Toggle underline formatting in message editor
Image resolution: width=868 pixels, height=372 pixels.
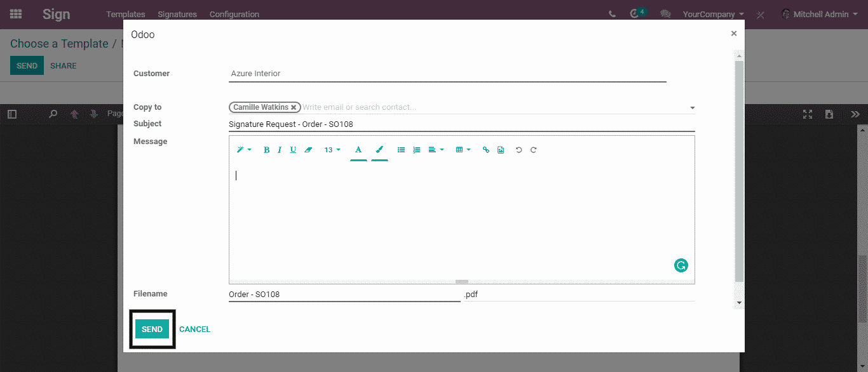(x=293, y=150)
